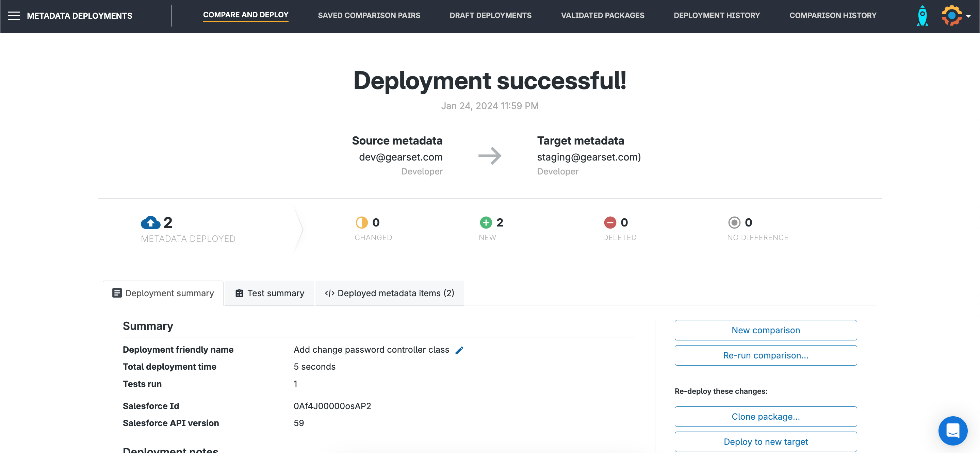Open the hamburger navigation menu
This screenshot has width=980, height=453.
14,16
